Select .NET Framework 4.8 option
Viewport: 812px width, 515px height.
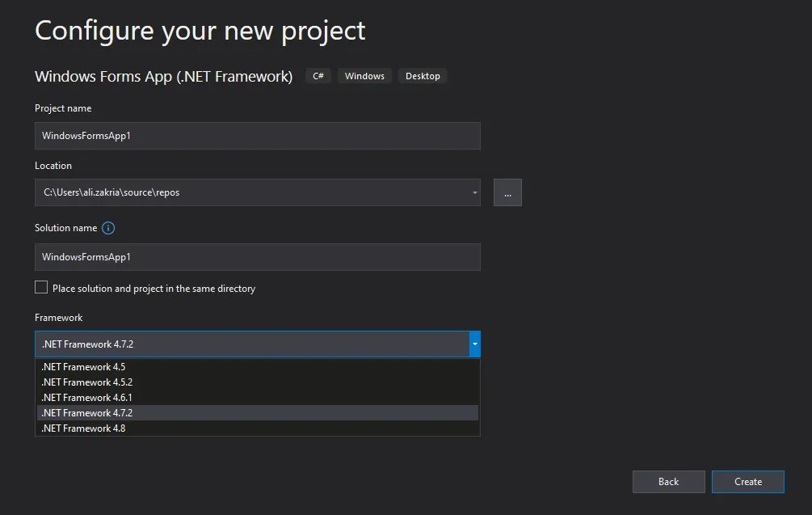83,428
